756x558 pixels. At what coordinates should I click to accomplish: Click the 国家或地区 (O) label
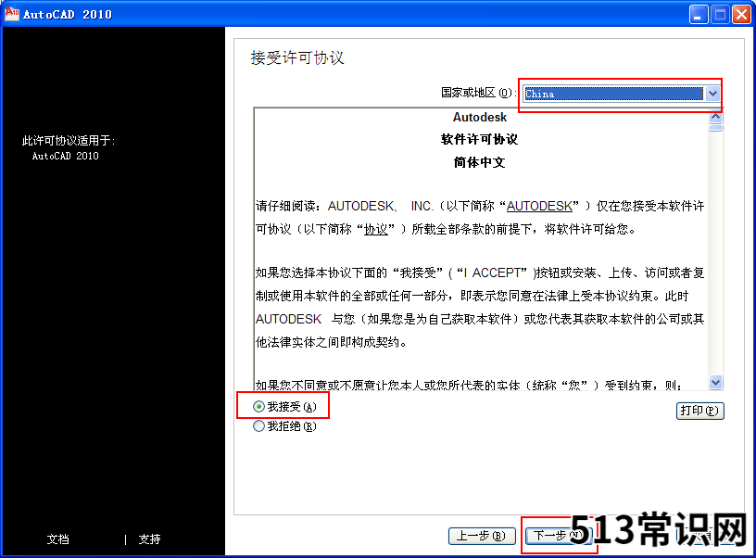pyautogui.click(x=478, y=93)
